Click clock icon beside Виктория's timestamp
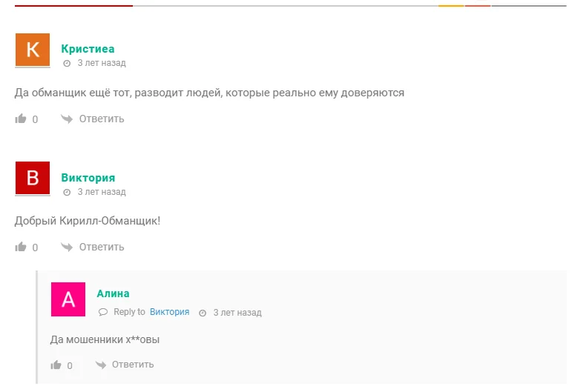The image size is (575, 392). (x=67, y=193)
